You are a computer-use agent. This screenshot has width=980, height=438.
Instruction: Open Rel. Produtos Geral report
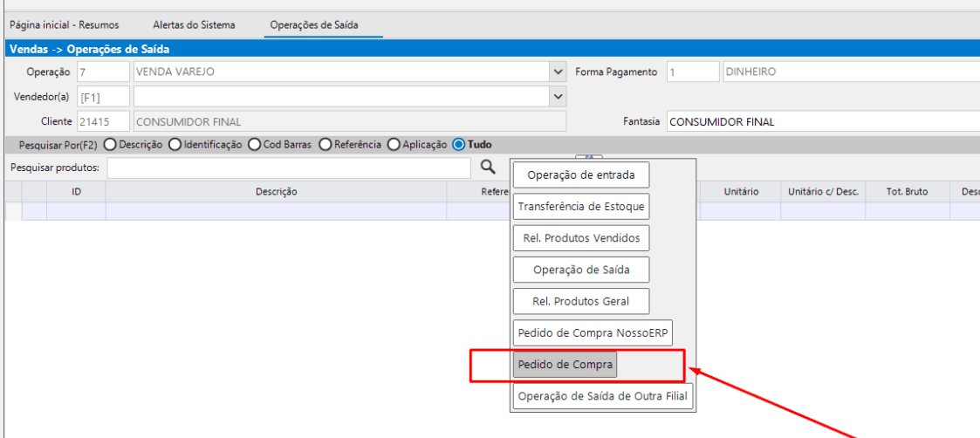coord(581,301)
